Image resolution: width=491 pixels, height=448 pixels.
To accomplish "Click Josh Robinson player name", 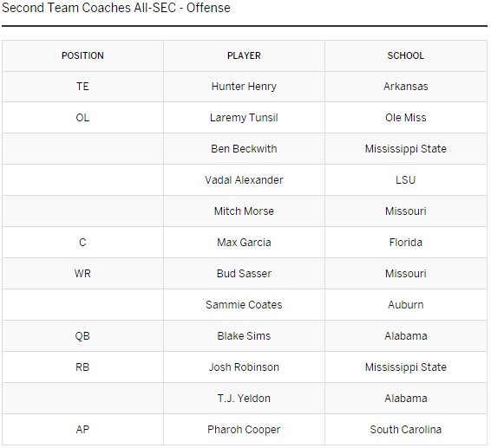I will (244, 367).
